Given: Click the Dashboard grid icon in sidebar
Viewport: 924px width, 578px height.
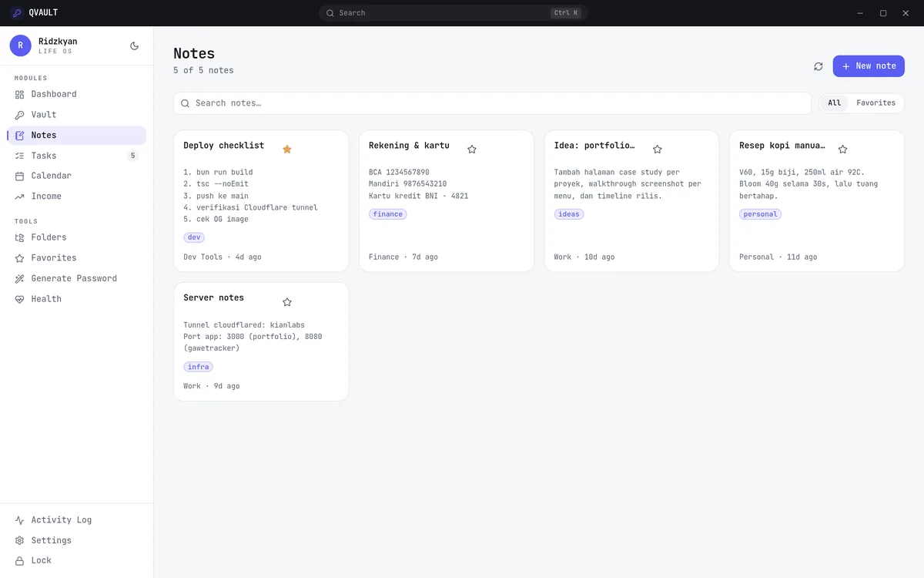Looking at the screenshot, I should 20,94.
